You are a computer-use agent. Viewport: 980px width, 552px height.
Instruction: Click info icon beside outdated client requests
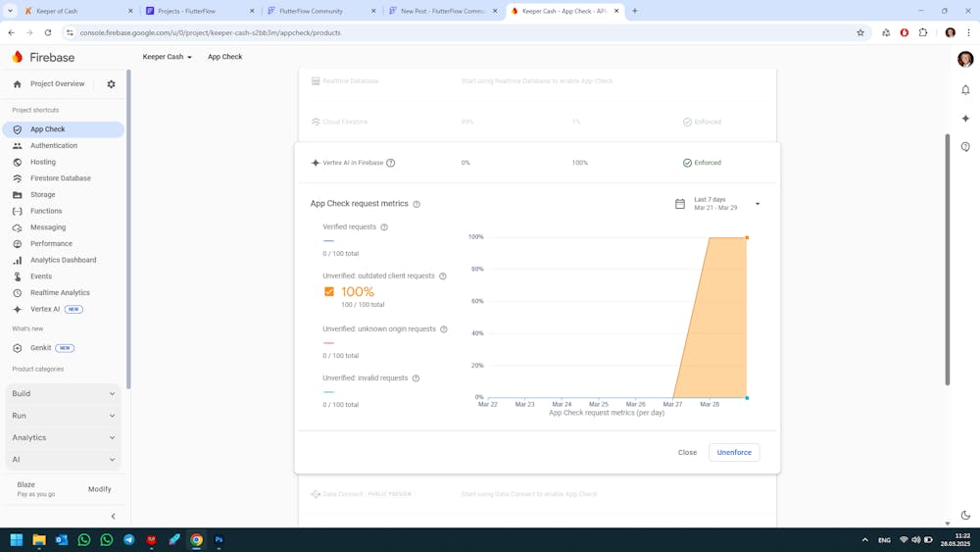(443, 276)
